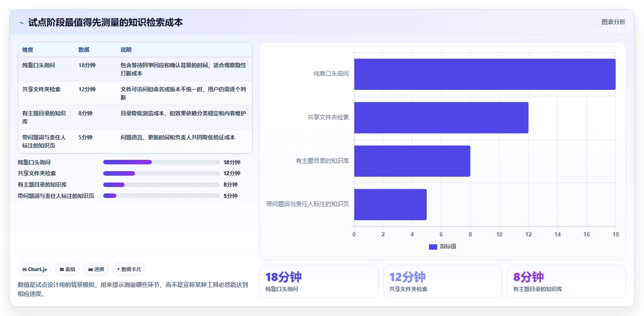The height and width of the screenshot is (316, 644).
Task: Click the 纯靠口头询问 progress bar
Action: tap(161, 162)
